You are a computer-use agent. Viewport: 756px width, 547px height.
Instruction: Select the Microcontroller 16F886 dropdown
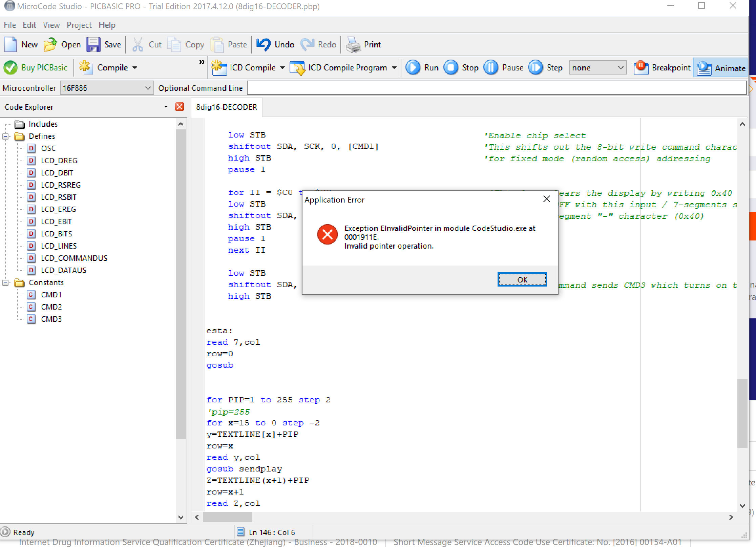[109, 88]
